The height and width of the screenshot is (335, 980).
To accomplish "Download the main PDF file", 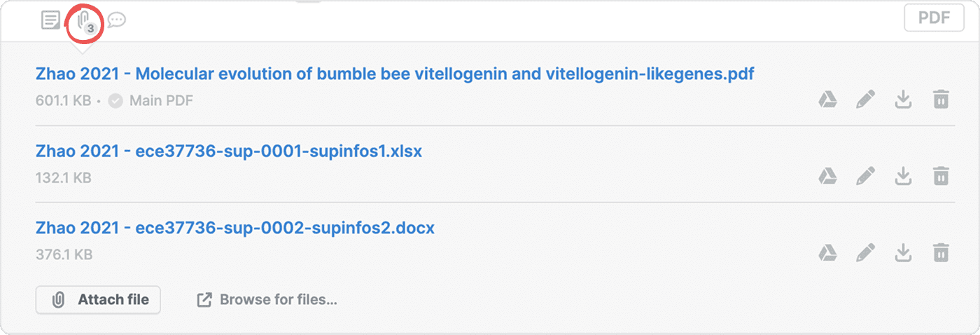I will (x=904, y=100).
